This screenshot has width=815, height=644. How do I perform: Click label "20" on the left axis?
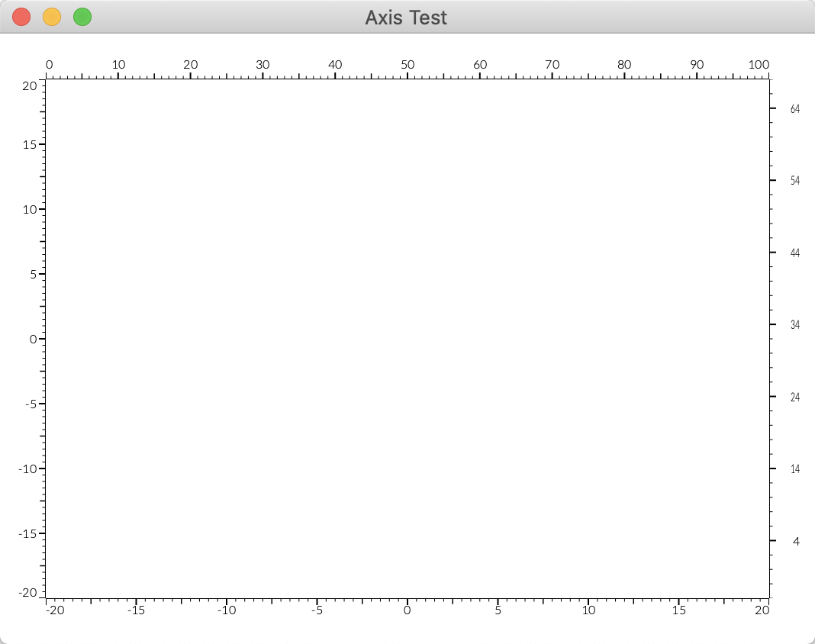point(30,85)
